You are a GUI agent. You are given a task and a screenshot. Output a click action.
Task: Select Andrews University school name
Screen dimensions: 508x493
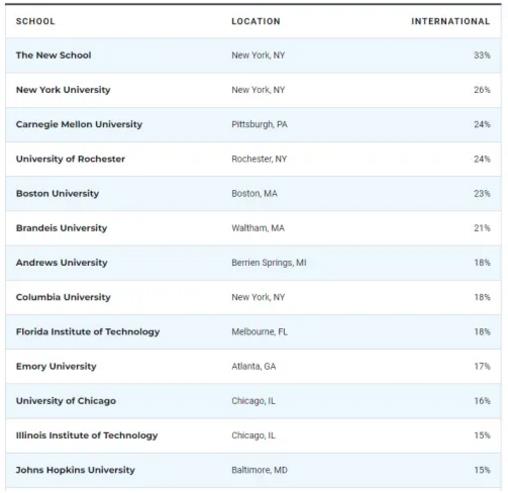pyautogui.click(x=62, y=263)
